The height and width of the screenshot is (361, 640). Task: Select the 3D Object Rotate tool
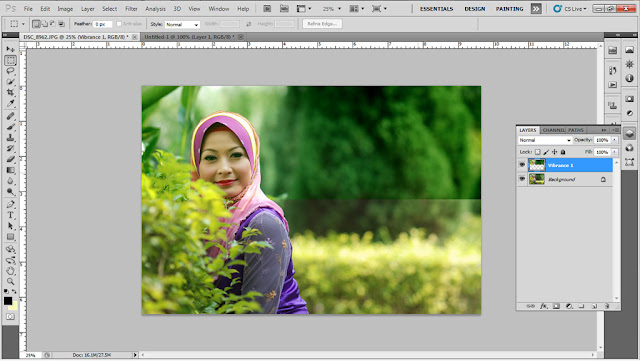pyautogui.click(x=11, y=249)
